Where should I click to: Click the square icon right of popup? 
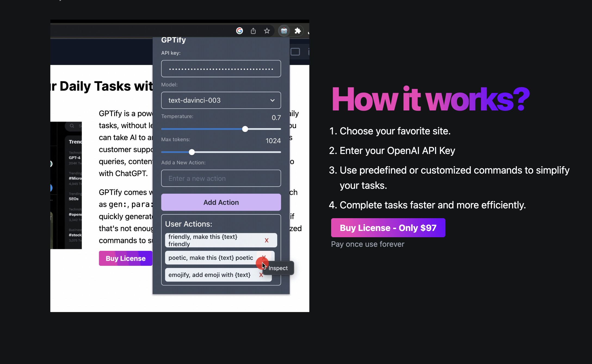pos(295,52)
